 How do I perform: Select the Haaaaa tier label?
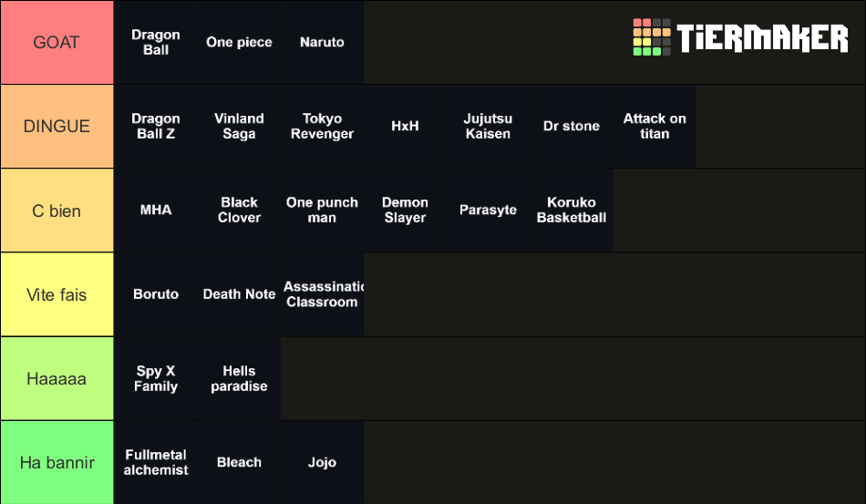click(x=57, y=379)
